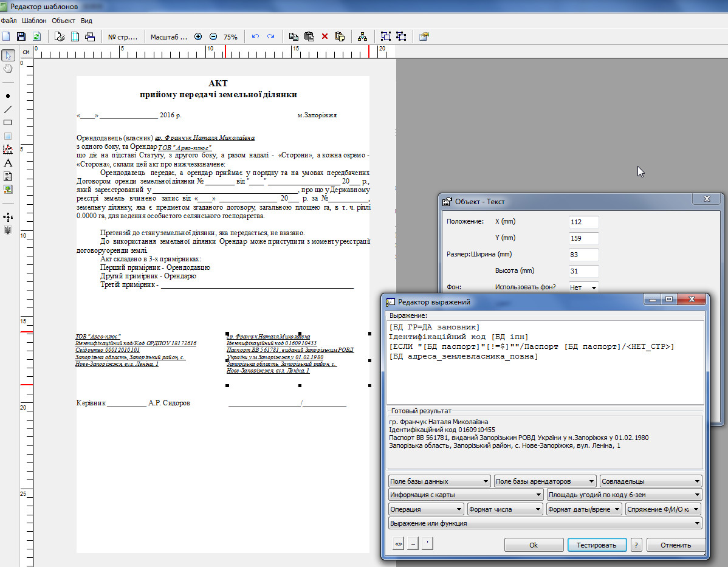Viewport: 728px width, 567px height.
Task: Click the apostrophe insert button
Action: pos(427,543)
